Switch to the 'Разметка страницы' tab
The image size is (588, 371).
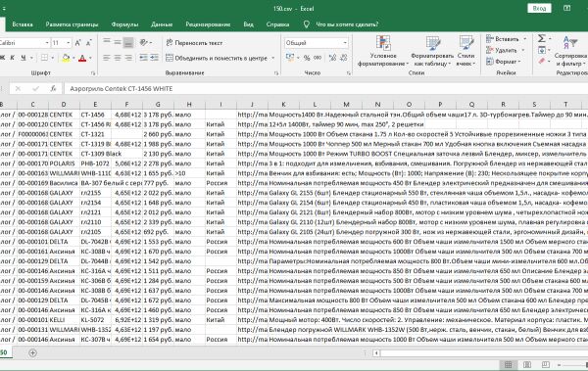[x=72, y=24]
